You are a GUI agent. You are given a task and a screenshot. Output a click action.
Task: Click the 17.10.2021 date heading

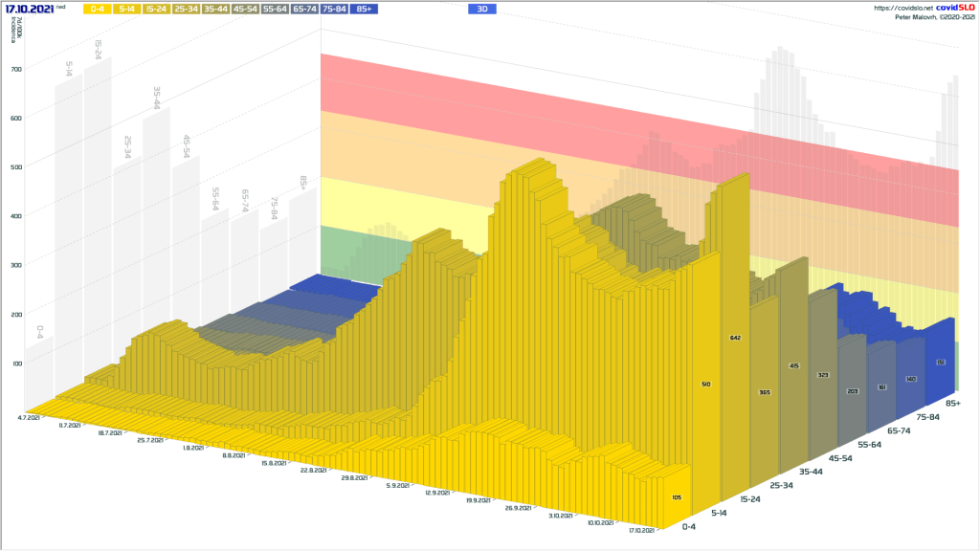(x=29, y=8)
